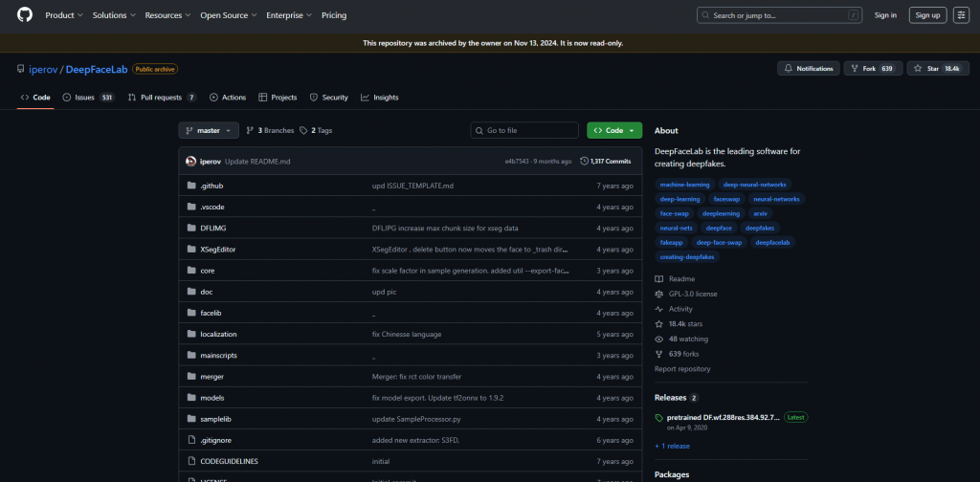Click the iperov owner link
This screenshot has width=980, height=482.
click(42, 69)
